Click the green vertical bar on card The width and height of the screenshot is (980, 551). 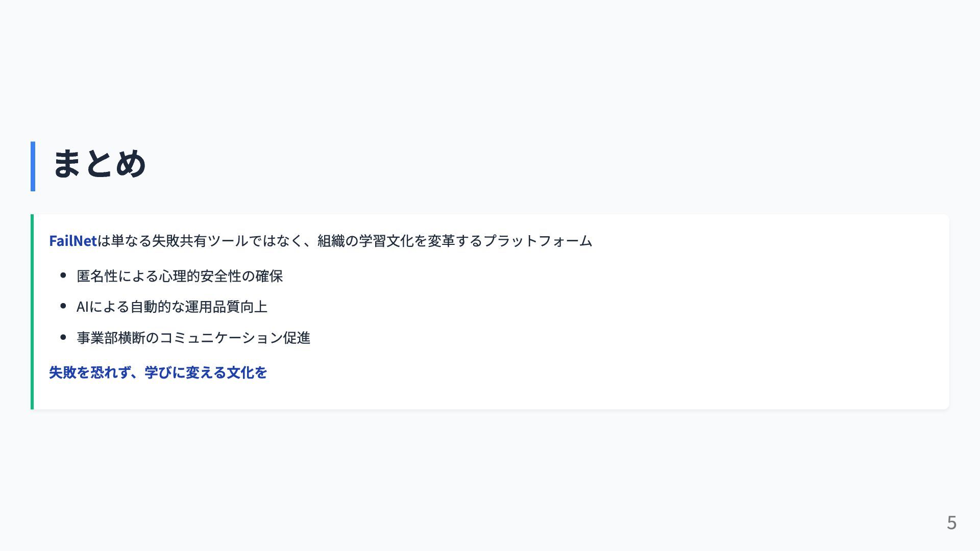point(32,312)
